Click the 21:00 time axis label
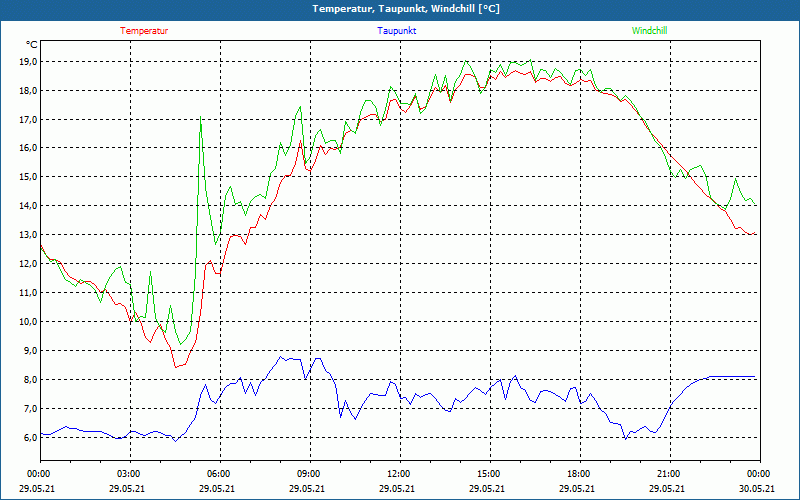Screen dimensions: 800x500 pyautogui.click(x=670, y=474)
